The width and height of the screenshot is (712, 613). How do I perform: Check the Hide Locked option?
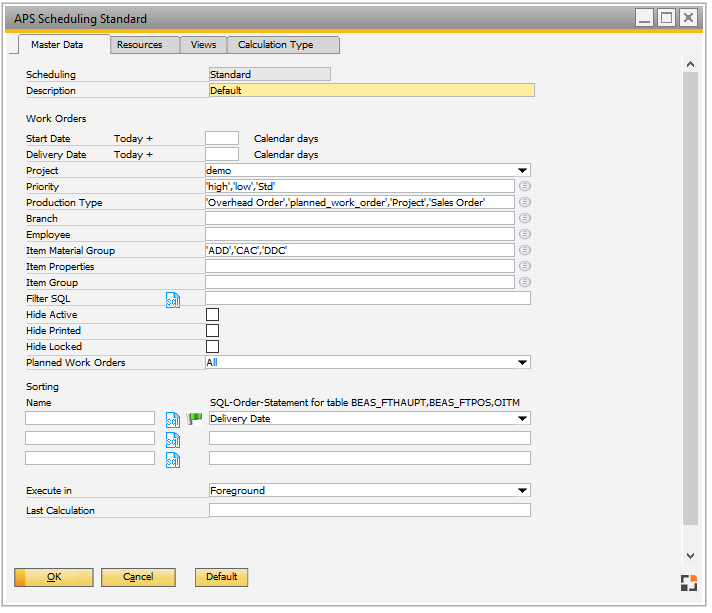coord(212,347)
